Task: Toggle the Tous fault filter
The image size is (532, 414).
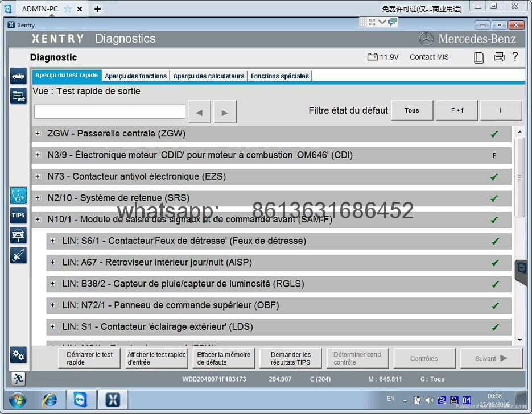Action: tap(412, 110)
